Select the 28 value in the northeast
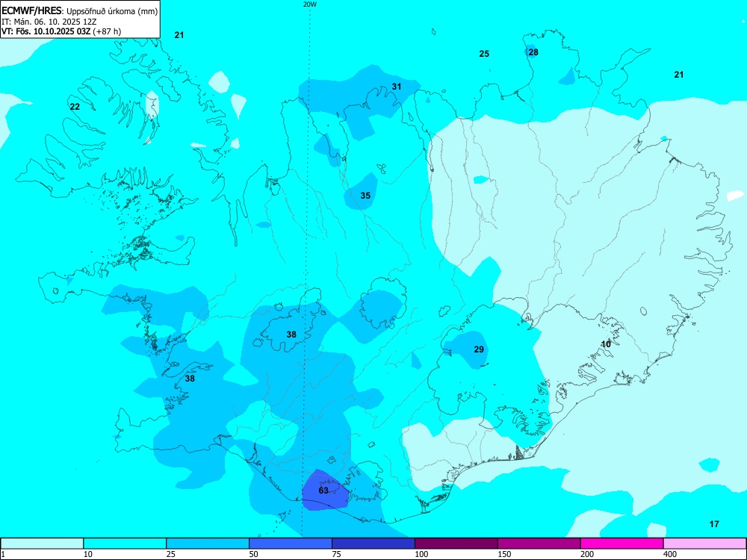 pos(533,52)
